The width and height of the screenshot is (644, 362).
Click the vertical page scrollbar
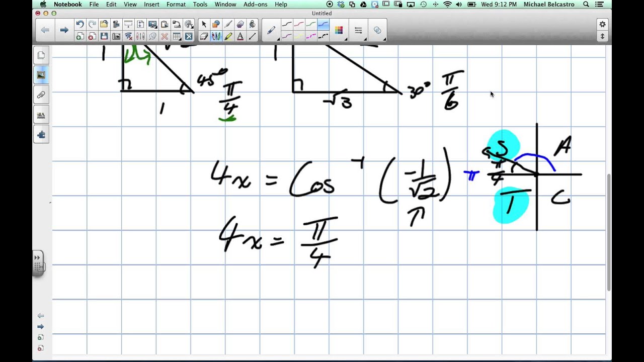coord(609,231)
